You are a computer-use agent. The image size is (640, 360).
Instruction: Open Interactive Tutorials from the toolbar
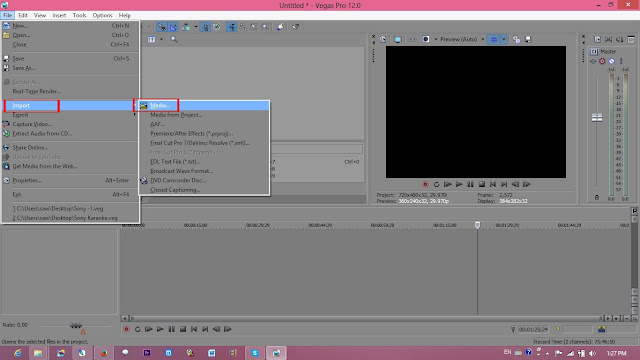(280, 27)
